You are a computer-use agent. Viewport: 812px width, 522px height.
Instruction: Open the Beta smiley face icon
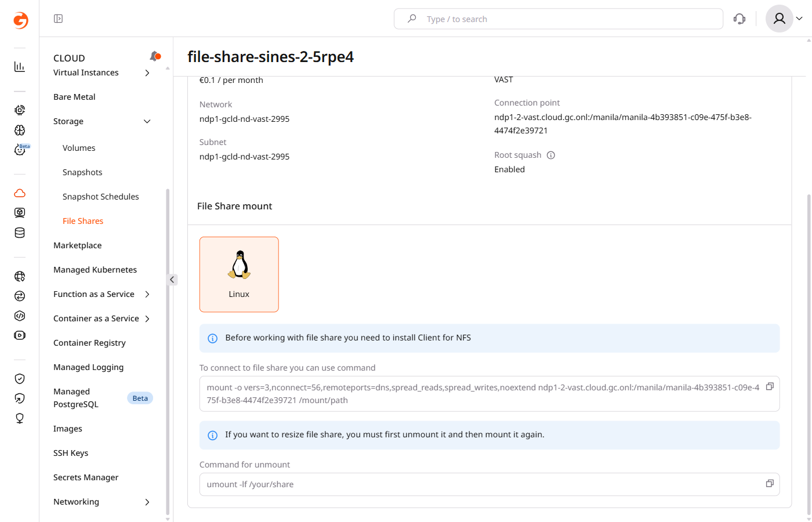(21, 150)
